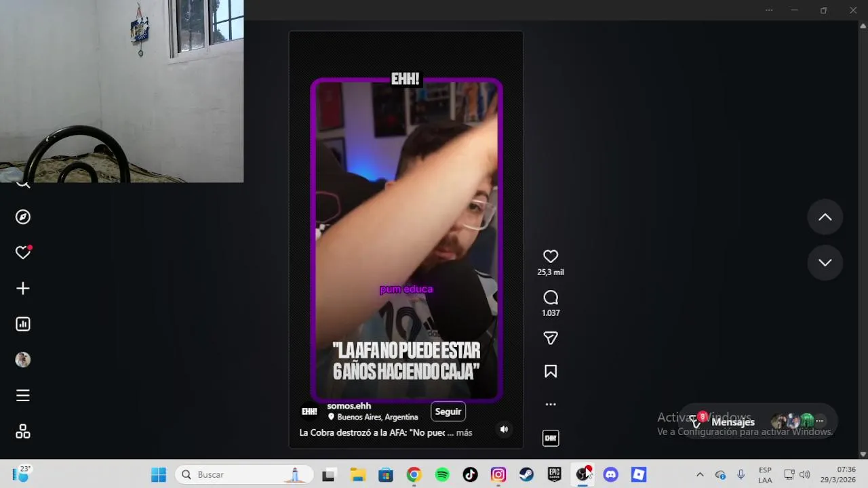Expand the caption with the 'más' link
The width and height of the screenshot is (868, 488).
[x=465, y=432]
